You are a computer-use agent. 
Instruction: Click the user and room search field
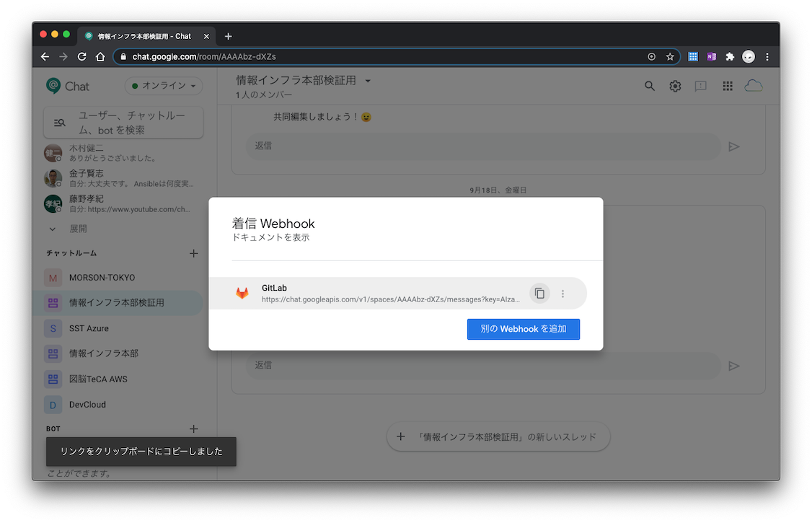[123, 123]
